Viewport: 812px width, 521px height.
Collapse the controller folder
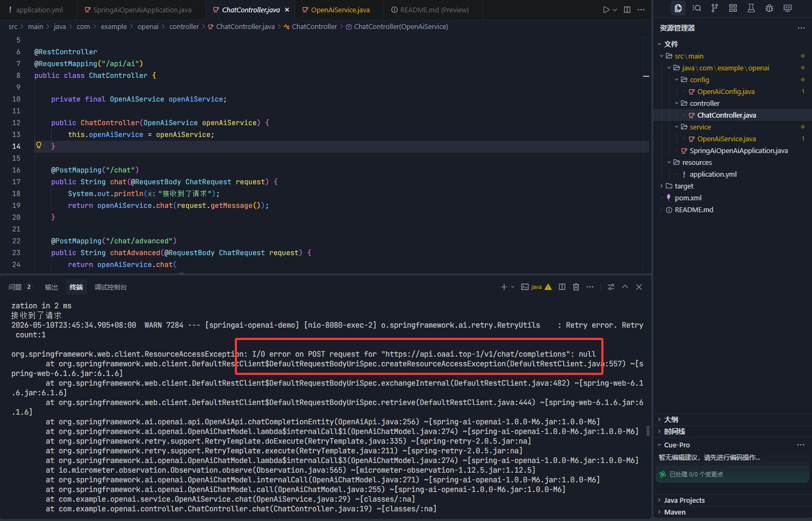click(x=677, y=103)
